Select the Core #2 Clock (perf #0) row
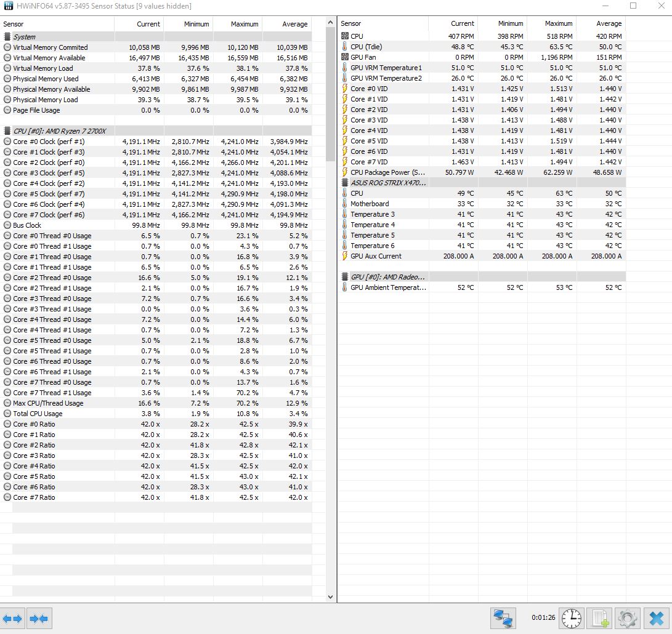The image size is (672, 634). pyautogui.click(x=156, y=163)
